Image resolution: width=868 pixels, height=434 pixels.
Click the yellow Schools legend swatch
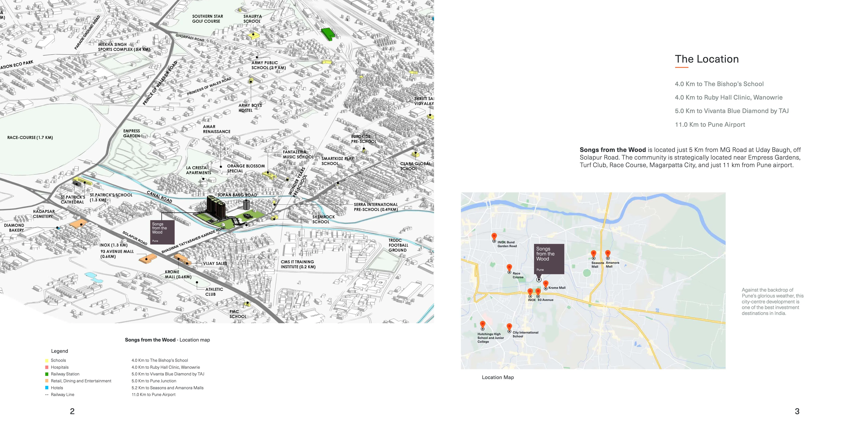47,361
